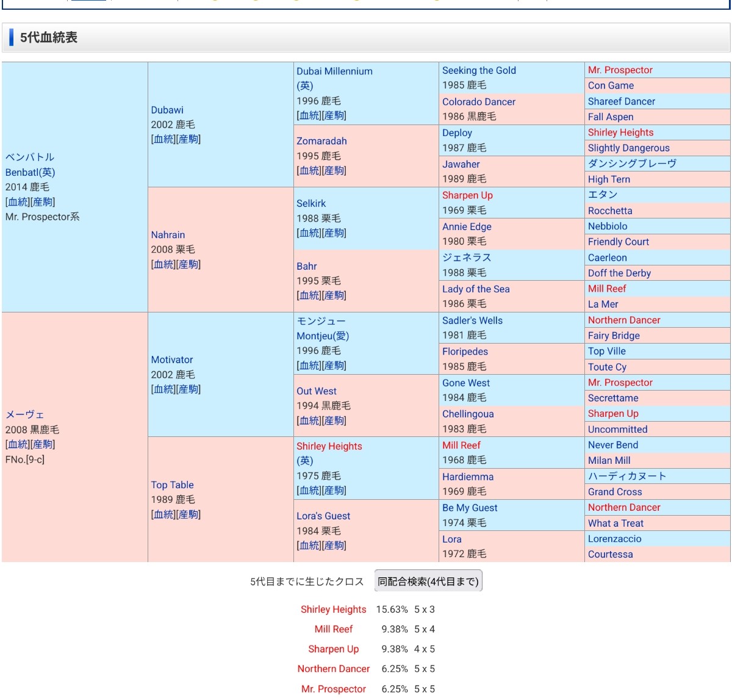Open the Top Table horse link
732x700 pixels.
(x=172, y=485)
